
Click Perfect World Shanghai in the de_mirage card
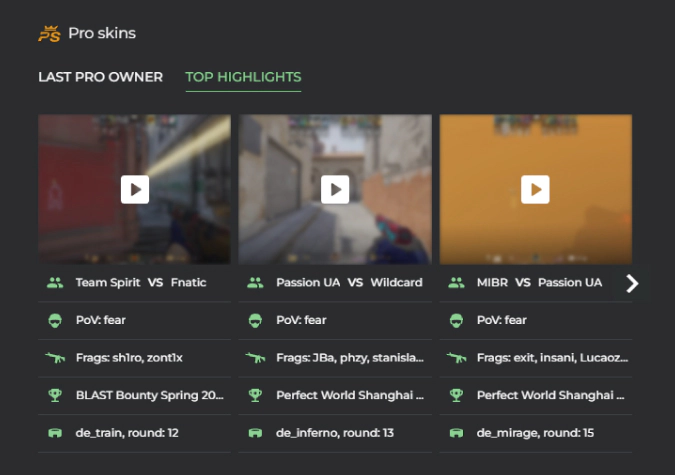(551, 395)
